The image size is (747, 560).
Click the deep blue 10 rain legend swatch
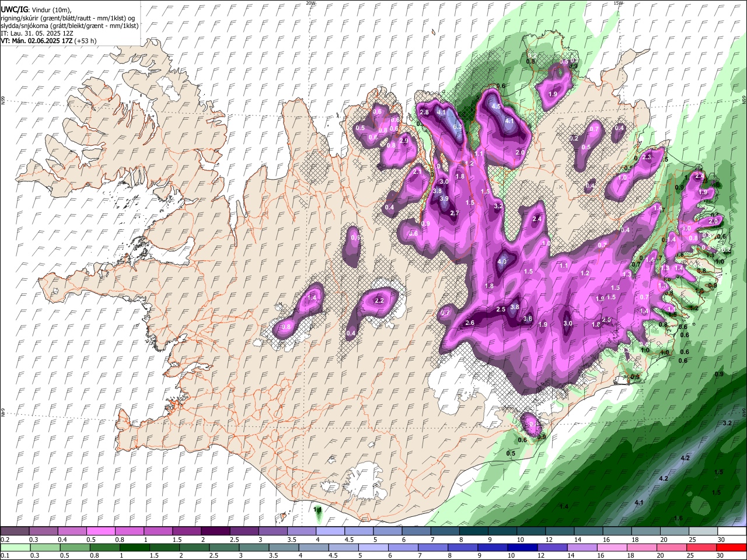[522, 548]
